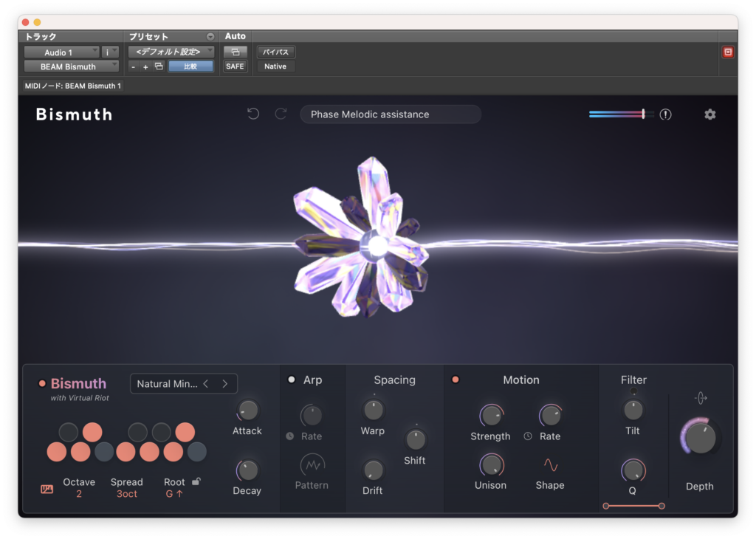This screenshot has height=539, width=756.
Task: Click the SAFE button
Action: (235, 66)
